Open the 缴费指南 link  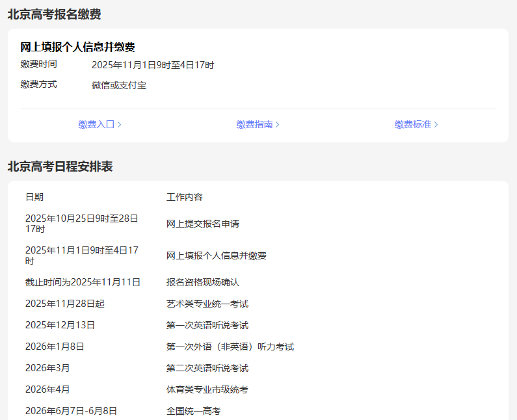(254, 124)
